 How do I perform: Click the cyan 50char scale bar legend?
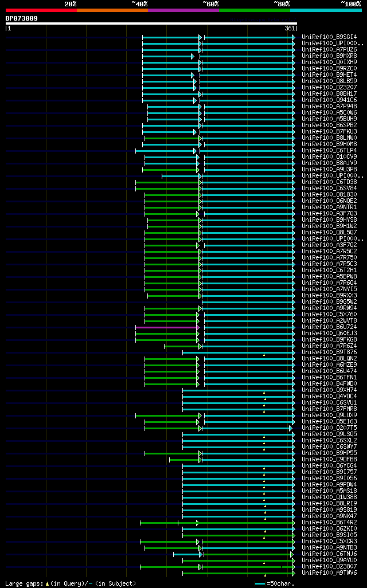click(x=260, y=584)
